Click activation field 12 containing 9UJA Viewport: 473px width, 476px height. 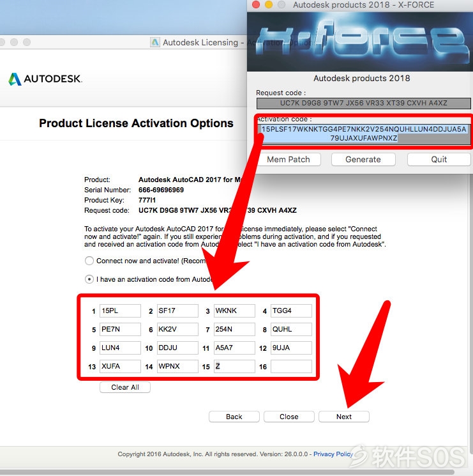click(291, 348)
